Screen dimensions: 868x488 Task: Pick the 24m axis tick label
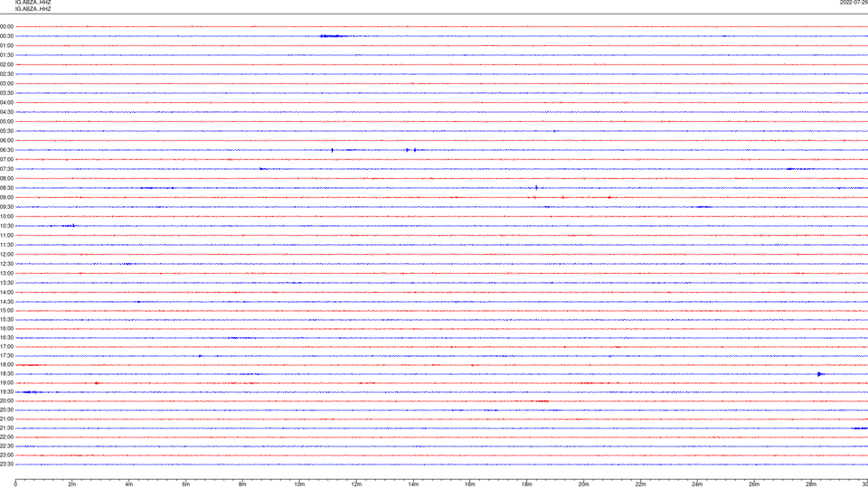(x=697, y=484)
